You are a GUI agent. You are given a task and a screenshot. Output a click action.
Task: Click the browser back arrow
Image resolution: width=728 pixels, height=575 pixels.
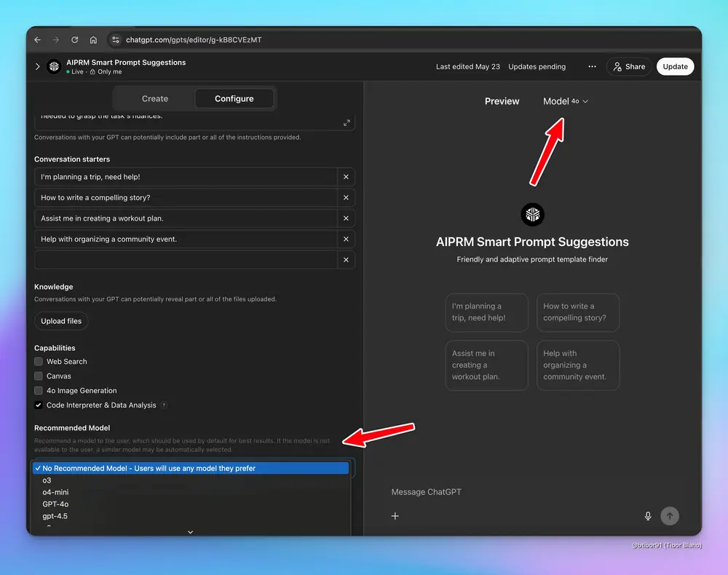tap(38, 40)
